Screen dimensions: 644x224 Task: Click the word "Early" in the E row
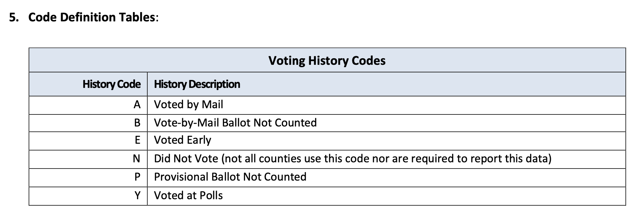pyautogui.click(x=198, y=140)
